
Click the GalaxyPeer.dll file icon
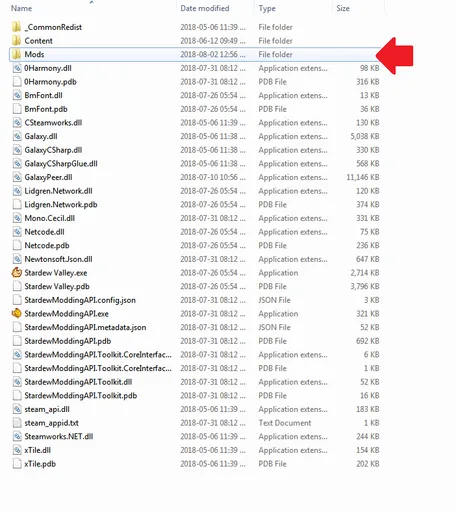pyautogui.click(x=17, y=177)
